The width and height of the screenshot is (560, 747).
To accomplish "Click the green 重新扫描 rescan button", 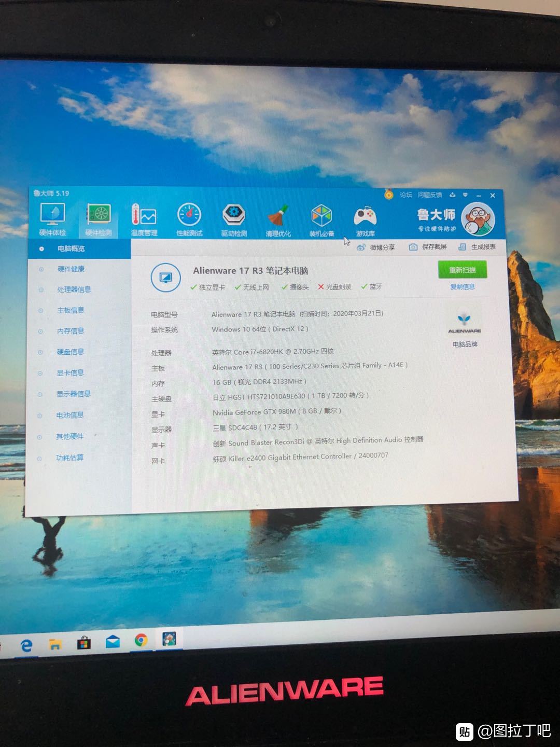I will (x=463, y=270).
